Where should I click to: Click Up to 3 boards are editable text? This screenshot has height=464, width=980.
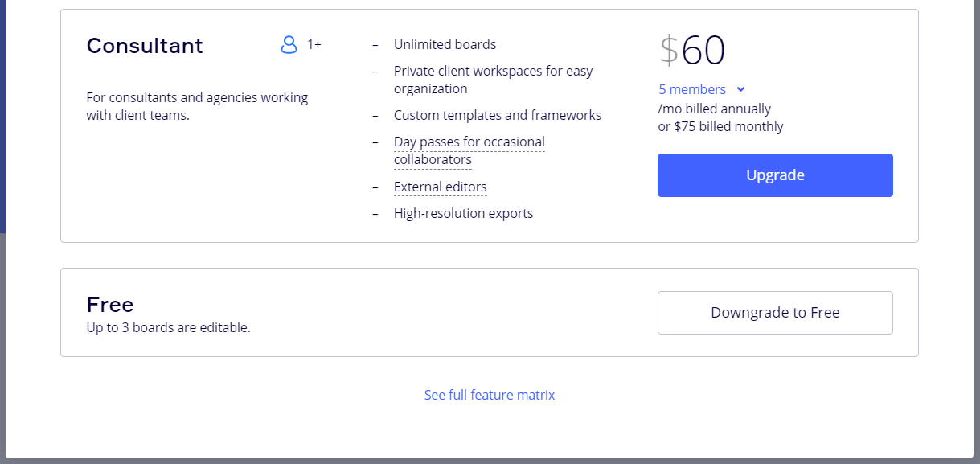(168, 327)
